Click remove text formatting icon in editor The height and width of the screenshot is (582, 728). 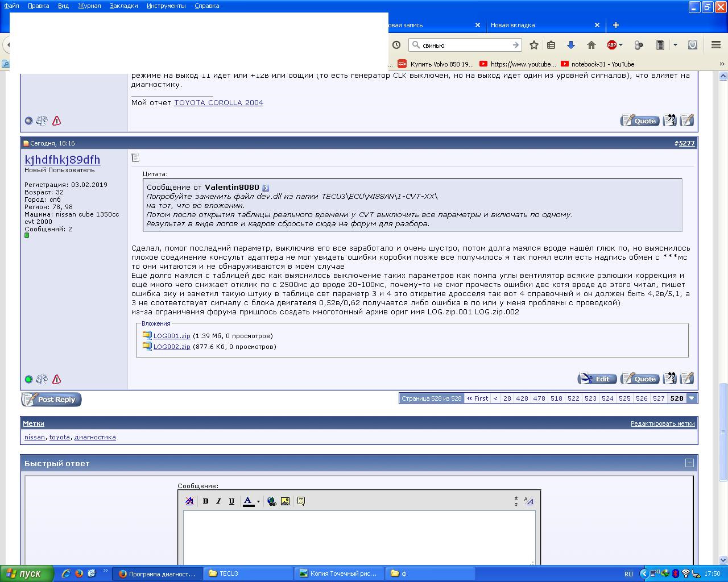[189, 501]
